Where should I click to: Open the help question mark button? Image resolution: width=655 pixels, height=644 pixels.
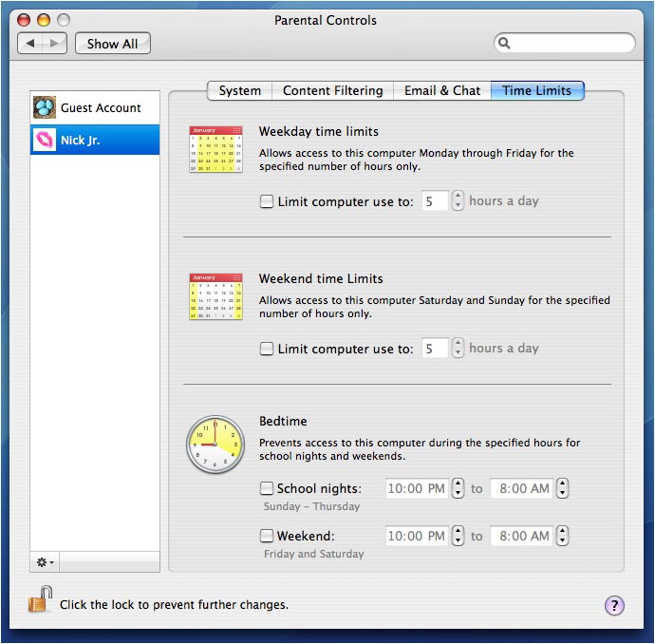coord(614,606)
